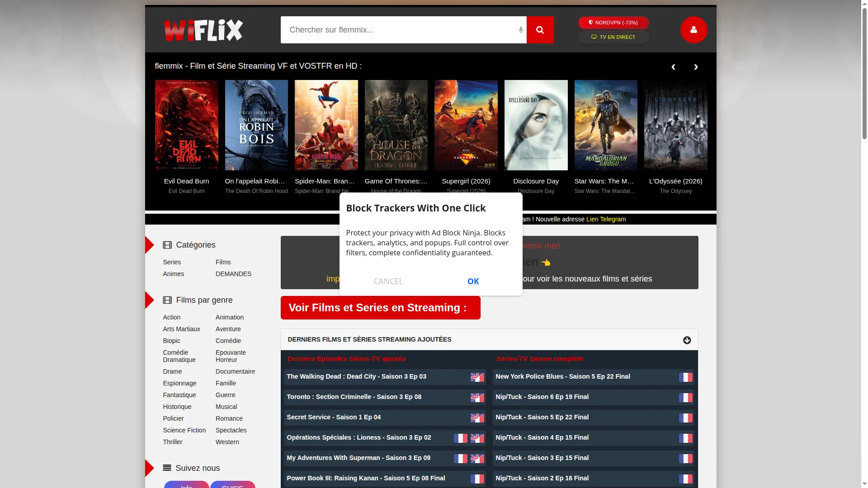Open the Evil Dead Burn poster

[186, 125]
